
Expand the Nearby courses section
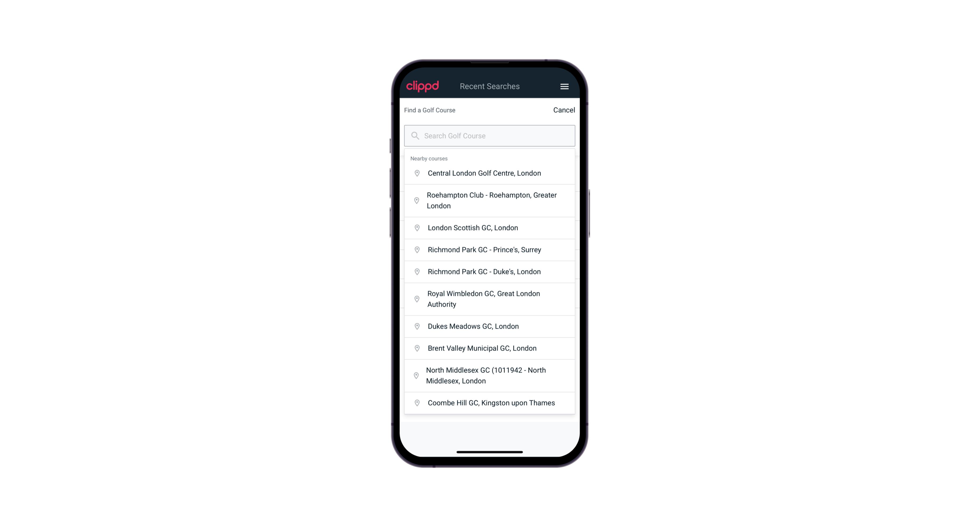[x=429, y=158]
